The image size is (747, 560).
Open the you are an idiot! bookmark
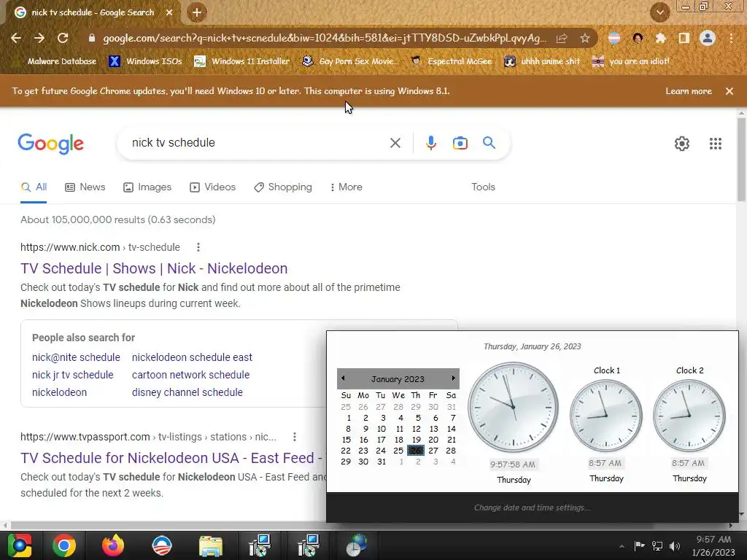pos(630,61)
